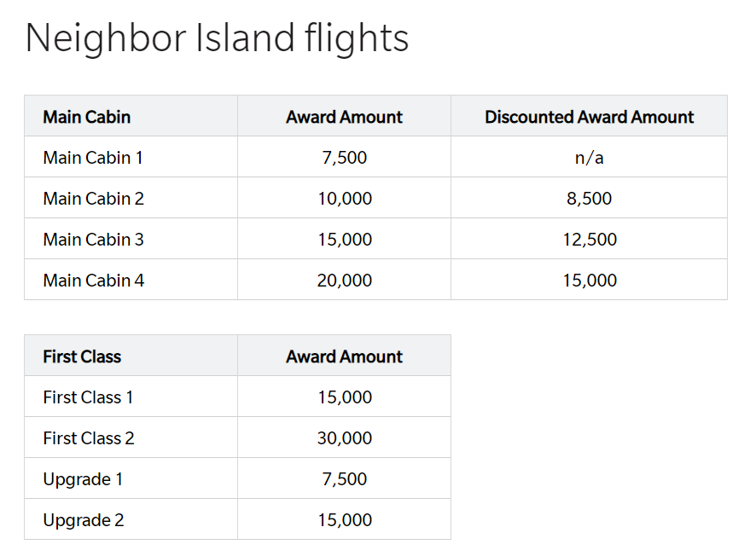Click Award Amount header in First Class table
756x556 pixels.
coord(344,356)
